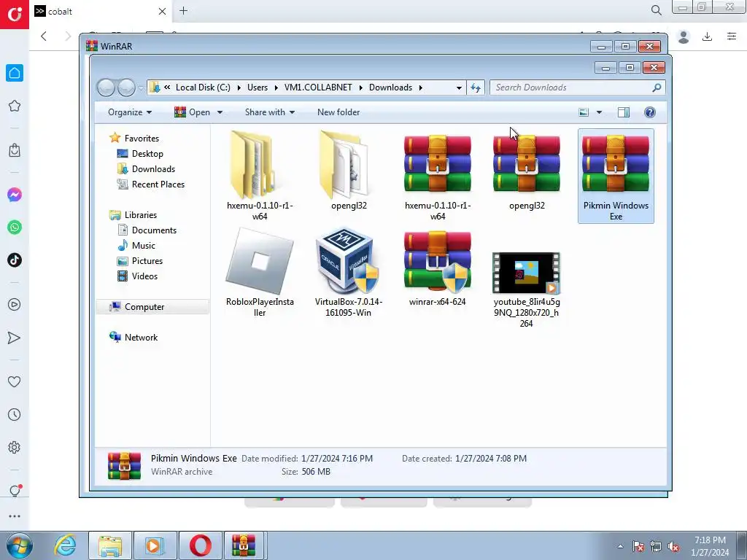Open Opera settings gear icon
Image resolution: width=747 pixels, height=560 pixels.
15,447
